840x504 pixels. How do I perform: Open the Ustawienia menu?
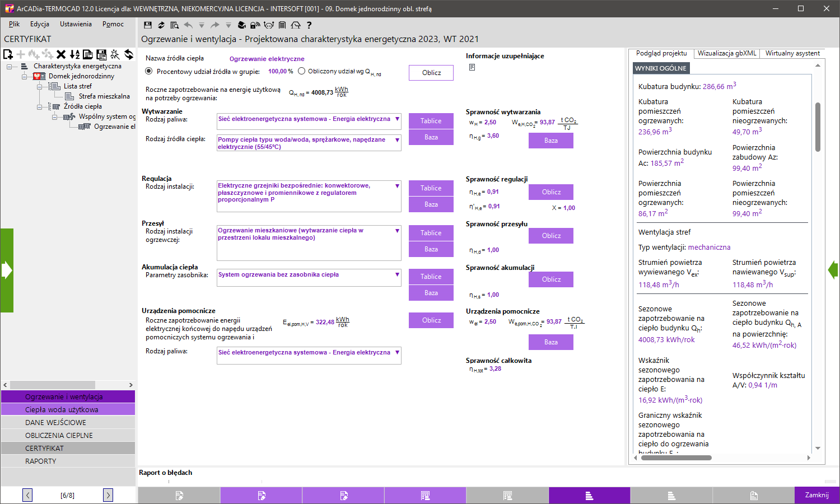(x=76, y=24)
